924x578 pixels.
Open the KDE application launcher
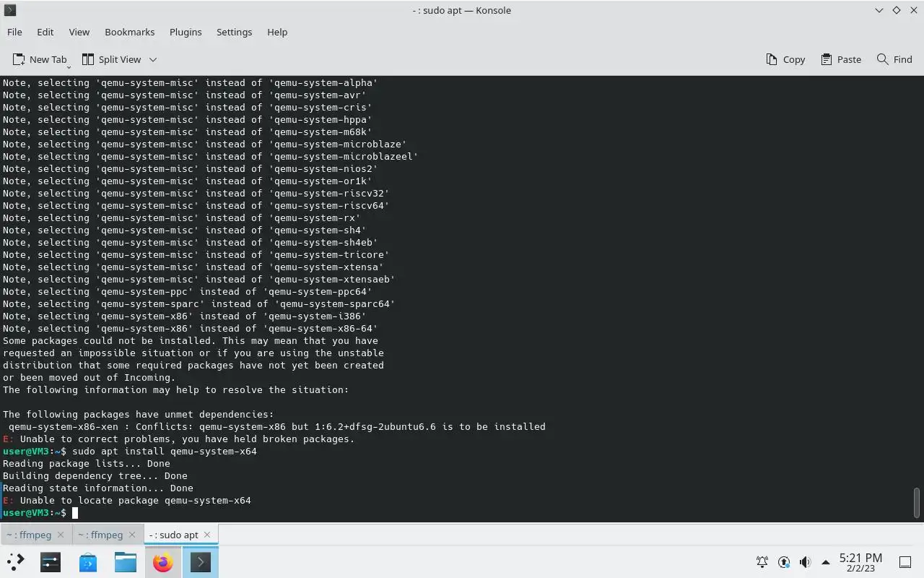click(16, 561)
